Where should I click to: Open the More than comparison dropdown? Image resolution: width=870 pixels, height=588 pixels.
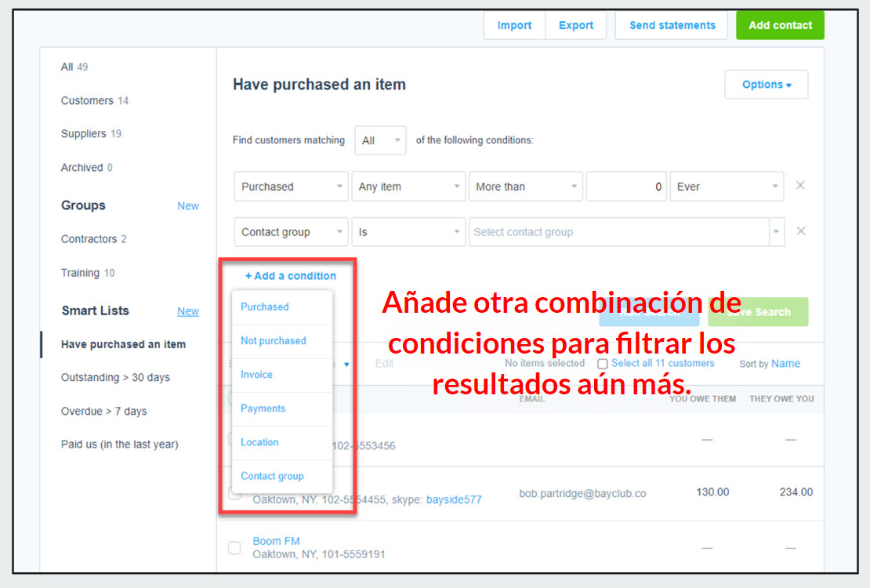point(525,187)
